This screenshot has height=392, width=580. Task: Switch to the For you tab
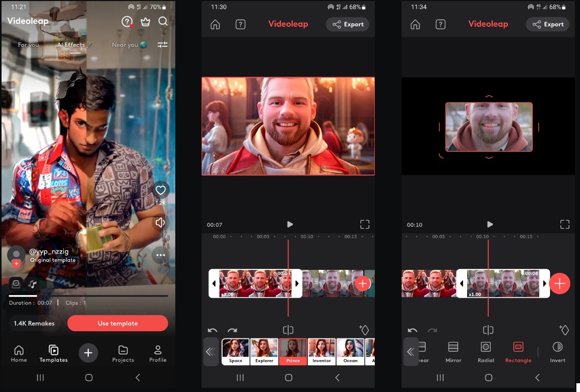[x=28, y=45]
